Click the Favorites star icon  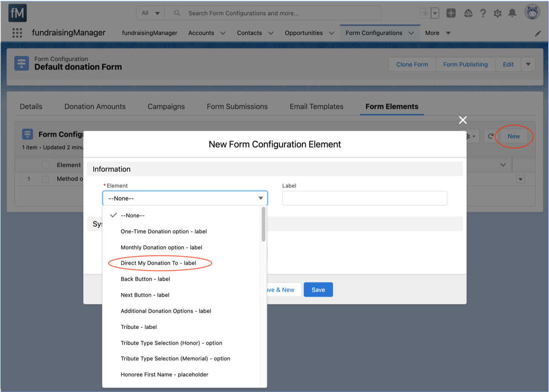(x=425, y=13)
